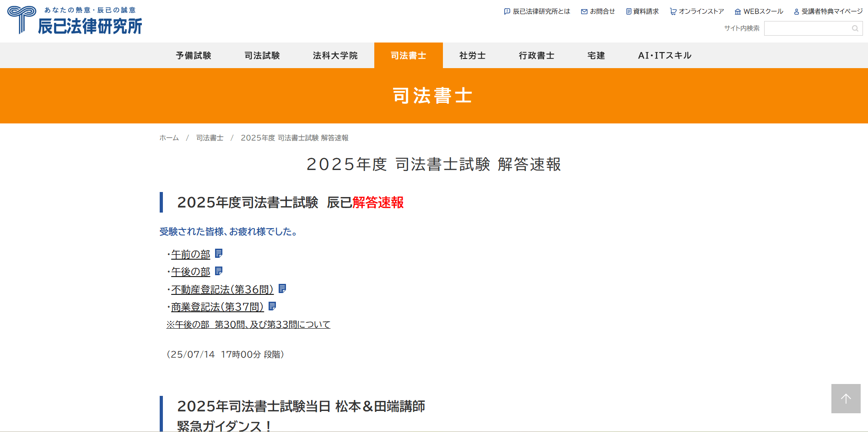This screenshot has height=432, width=868.
Task: Switch to the 社労士 tab
Action: click(473, 55)
